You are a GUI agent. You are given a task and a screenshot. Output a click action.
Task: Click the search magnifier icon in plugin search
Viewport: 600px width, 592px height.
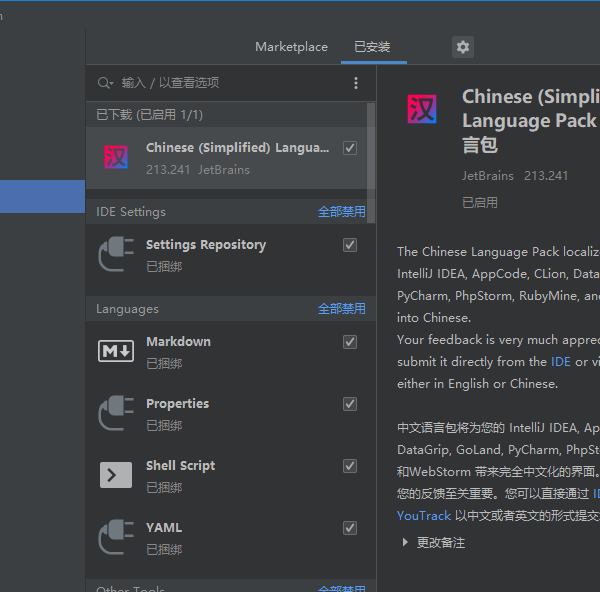[105, 83]
